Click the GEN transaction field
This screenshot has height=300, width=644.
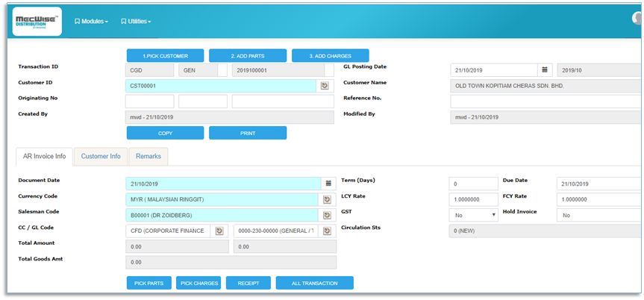click(198, 70)
